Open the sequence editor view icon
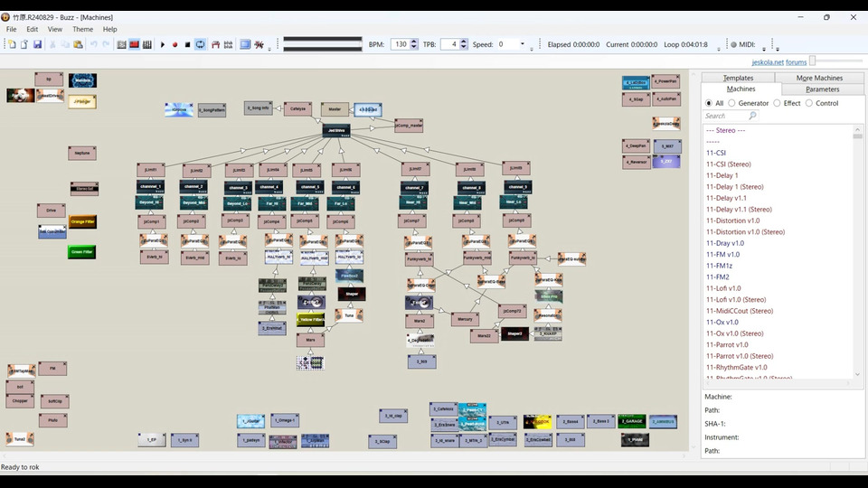The width and height of the screenshot is (868, 488). click(146, 44)
